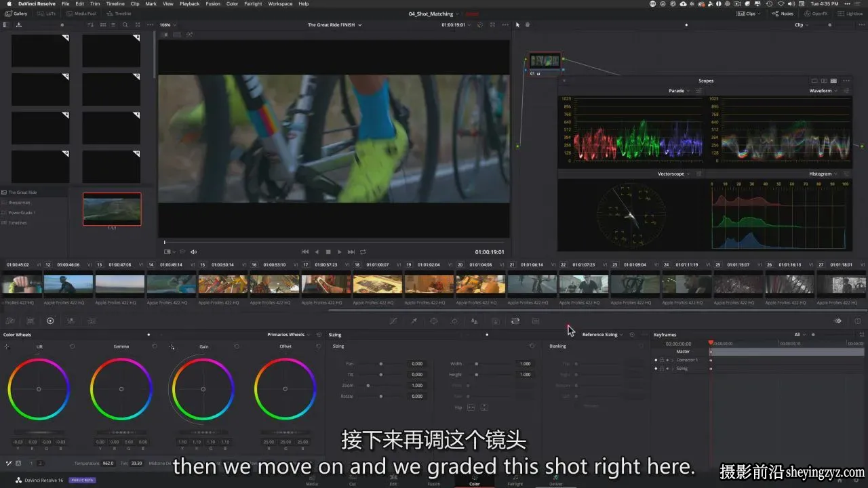Open the Workspace menu
This screenshot has height=488, width=868.
280,3
